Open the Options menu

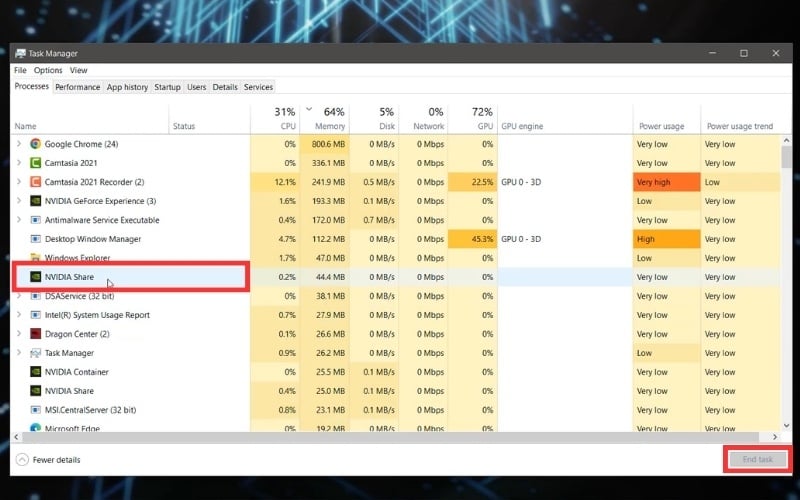tap(48, 70)
